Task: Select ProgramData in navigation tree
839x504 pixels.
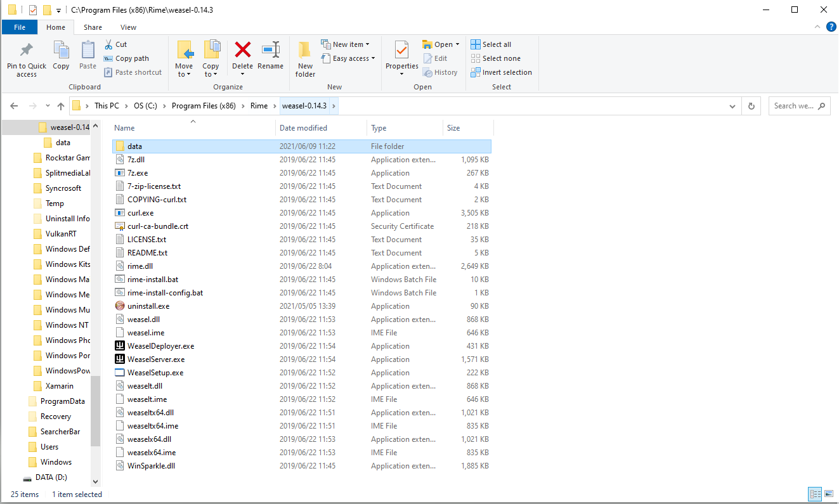Action: tap(62, 401)
